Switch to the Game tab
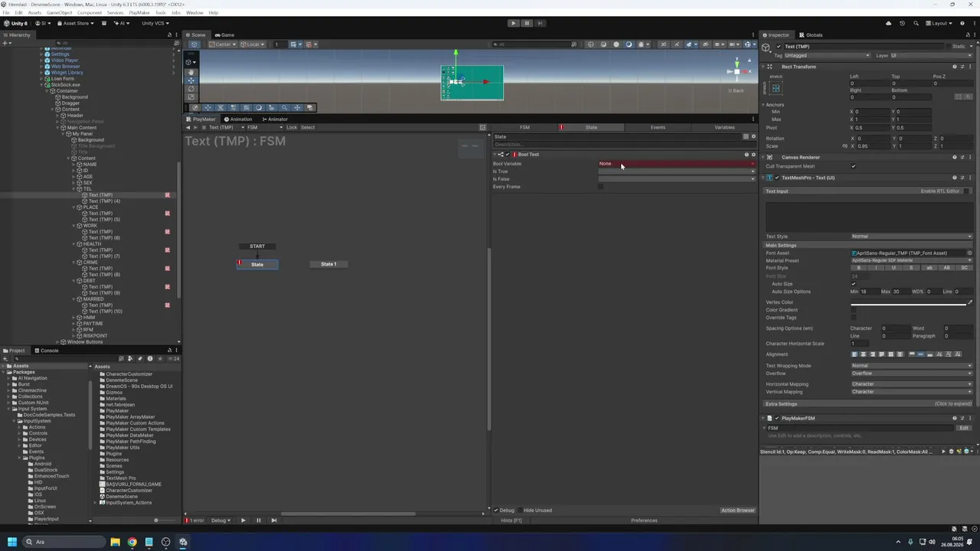 (225, 35)
